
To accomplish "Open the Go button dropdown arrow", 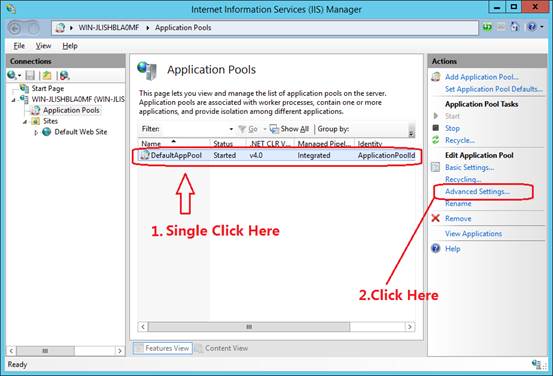I will 265,129.
